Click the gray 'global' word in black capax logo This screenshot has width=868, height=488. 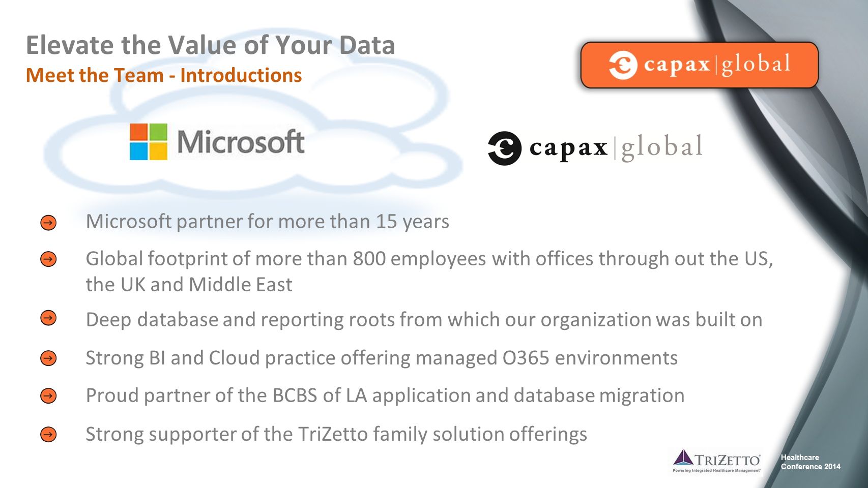tap(662, 148)
